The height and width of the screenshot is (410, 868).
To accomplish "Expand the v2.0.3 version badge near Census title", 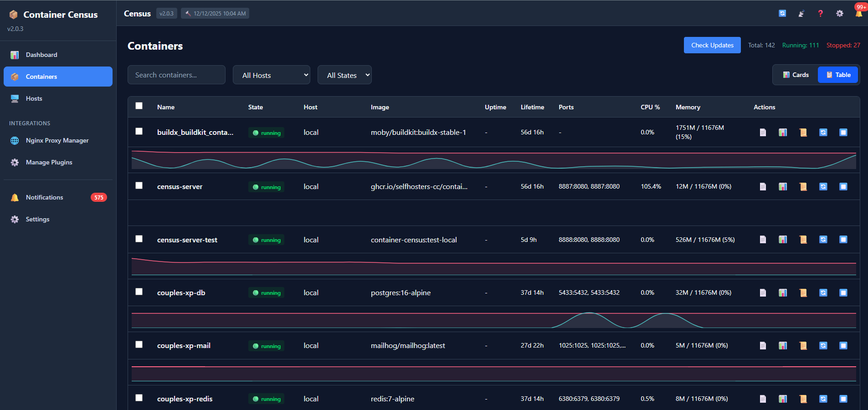I will coord(166,13).
